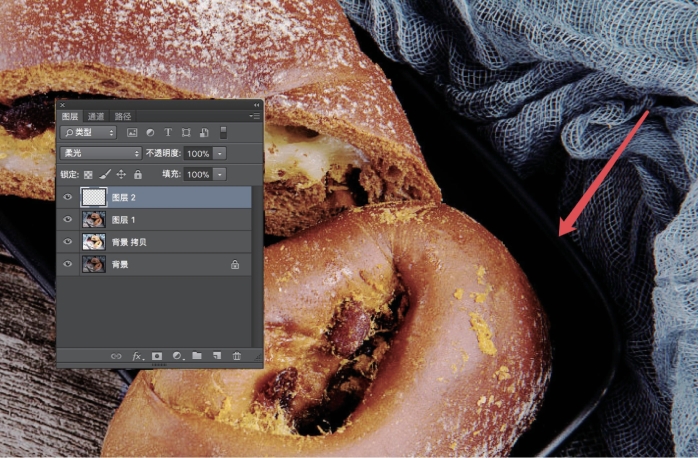The image size is (698, 458).
Task: Add a layer mask icon
Action: point(157,356)
